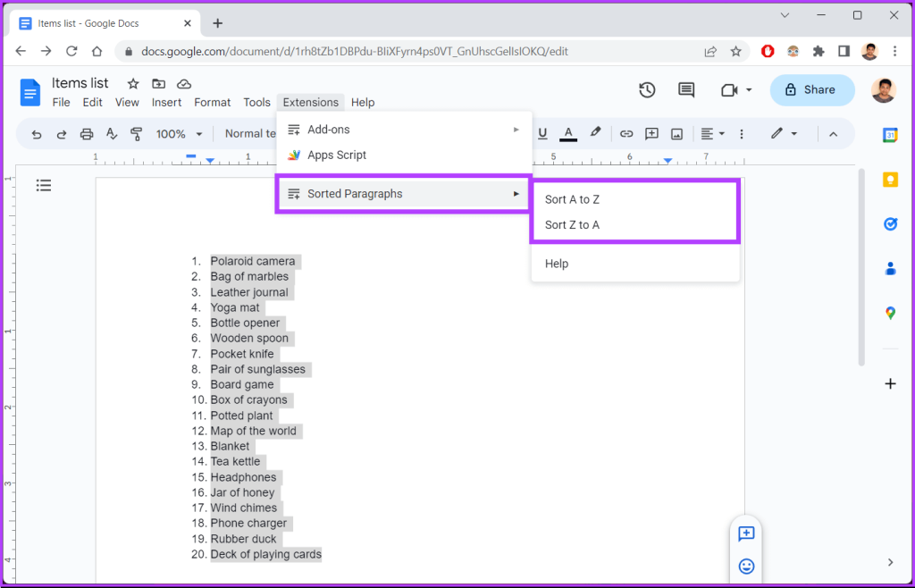Click Sort Z to A option
The image size is (915, 588).
point(572,225)
